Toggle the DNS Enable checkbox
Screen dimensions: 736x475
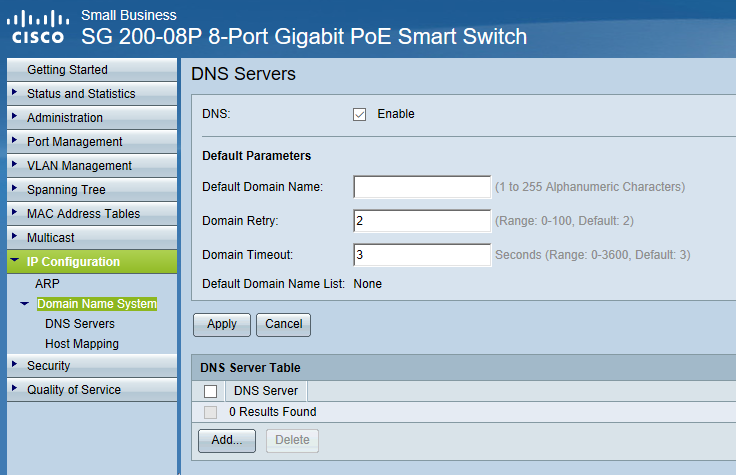[360, 115]
